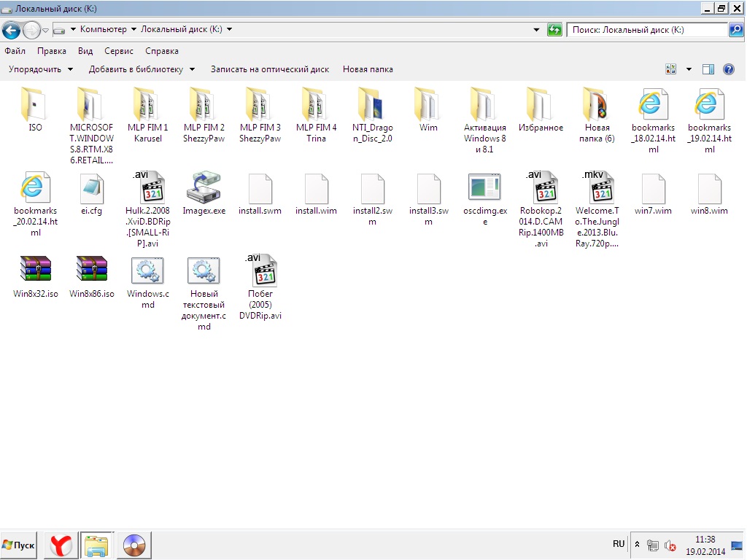Open the Пуск start menu
The image size is (747, 560).
click(x=19, y=545)
